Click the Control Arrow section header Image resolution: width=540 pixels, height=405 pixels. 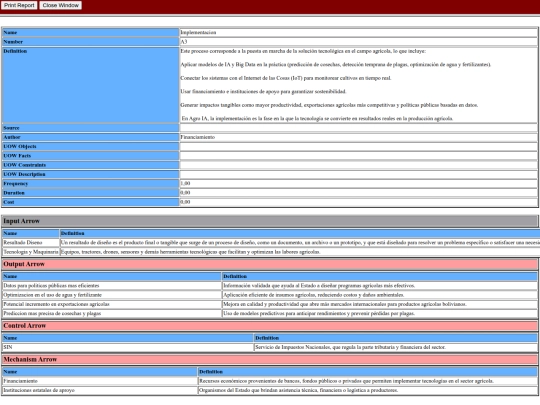[269, 326]
